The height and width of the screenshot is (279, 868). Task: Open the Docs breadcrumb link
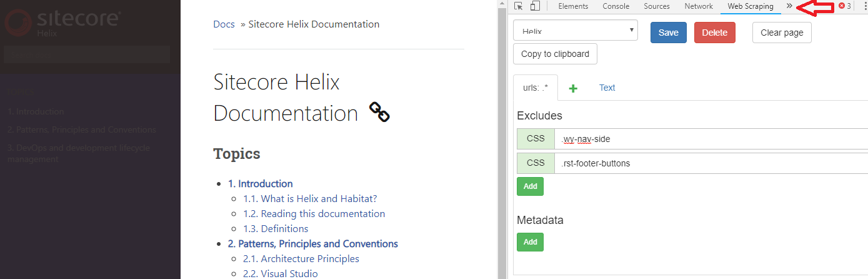224,24
